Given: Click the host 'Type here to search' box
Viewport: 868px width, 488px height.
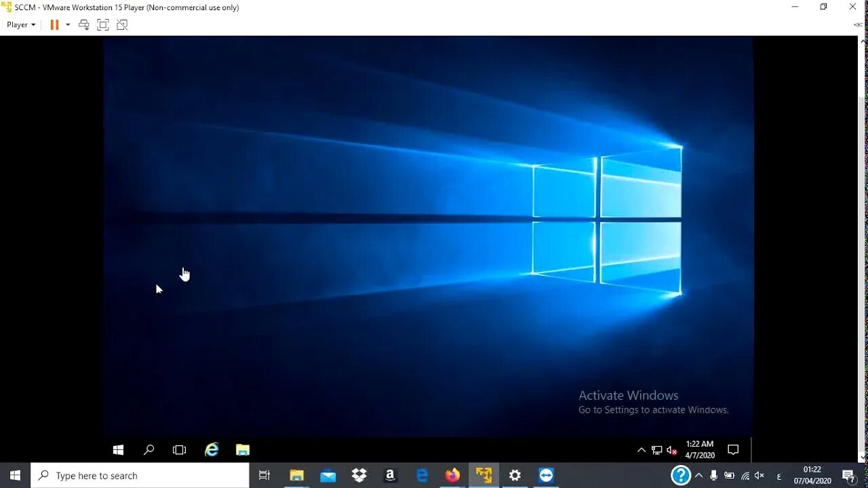Looking at the screenshot, I should [140, 475].
